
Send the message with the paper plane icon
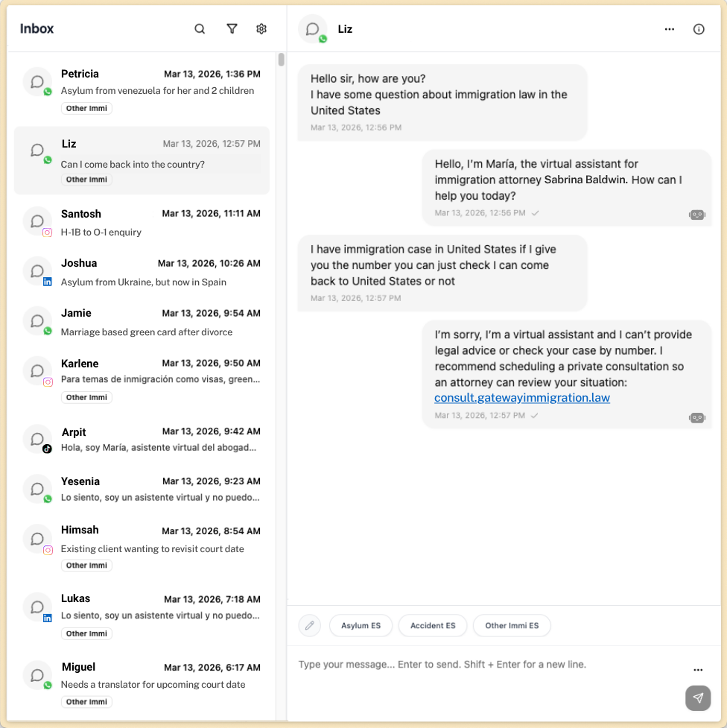point(698,698)
